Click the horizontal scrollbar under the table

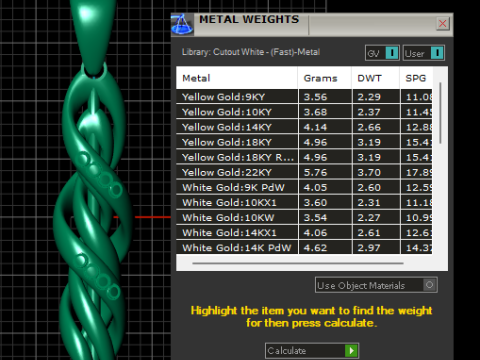click(x=298, y=263)
